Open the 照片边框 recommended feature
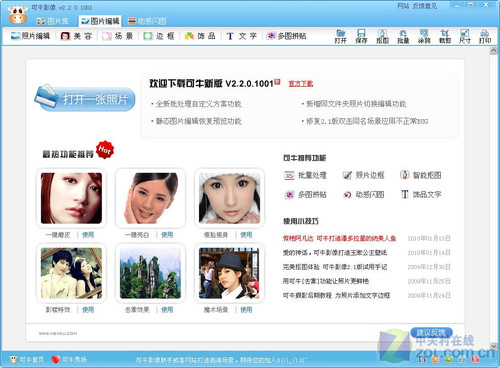 click(363, 175)
